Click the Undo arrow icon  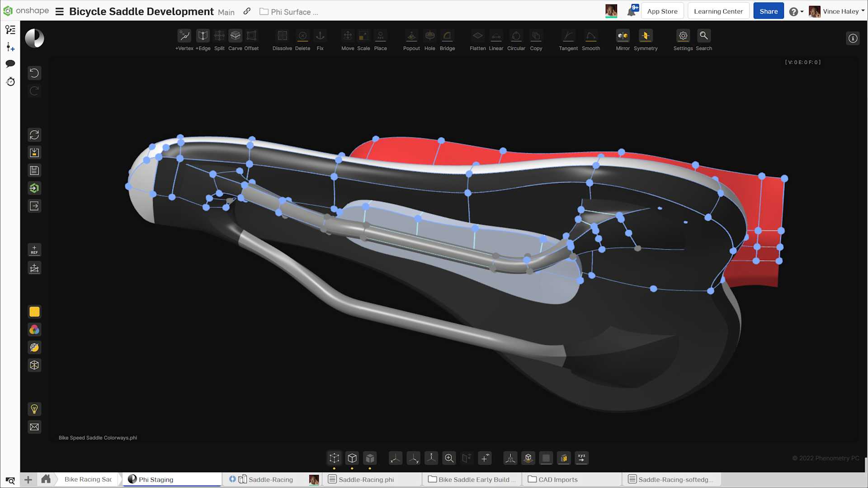tap(34, 73)
